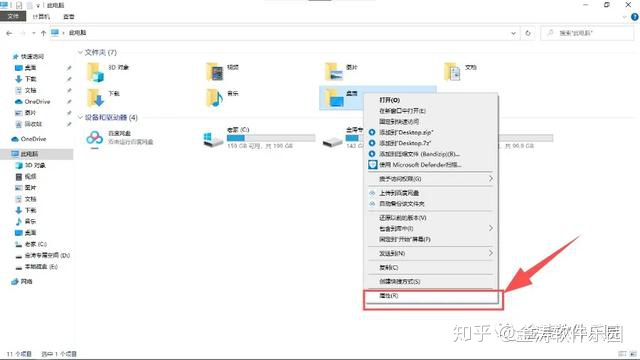Open the 查看 ribbon tab

[69, 17]
